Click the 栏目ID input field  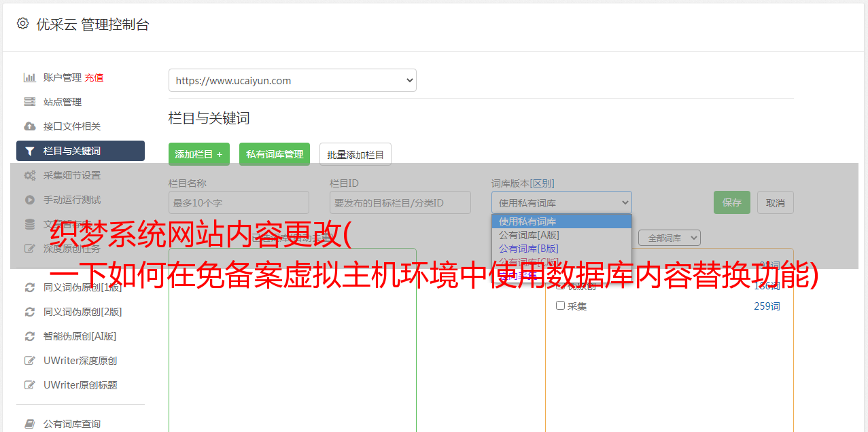pos(400,202)
